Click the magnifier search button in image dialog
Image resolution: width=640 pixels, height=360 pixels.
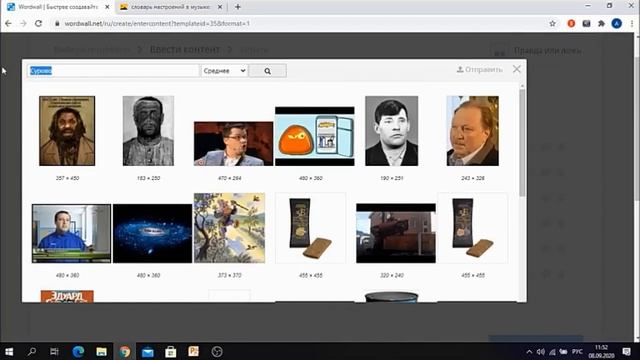(x=267, y=71)
